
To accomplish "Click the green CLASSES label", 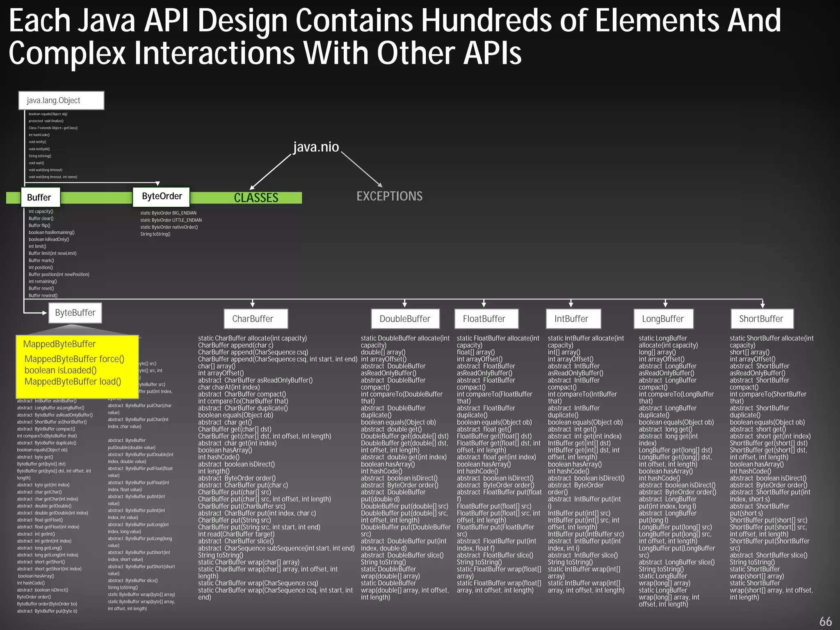I will coord(256,198).
